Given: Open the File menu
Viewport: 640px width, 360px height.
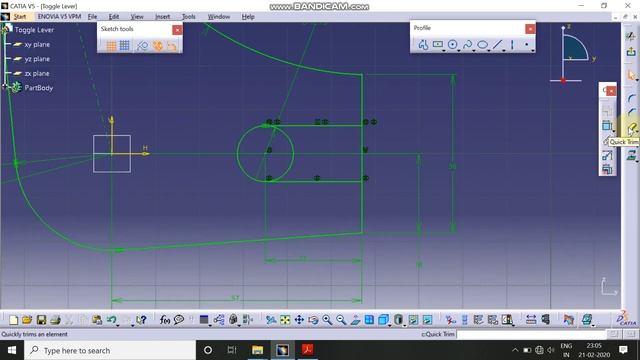Looking at the screenshot, I should coord(92,17).
